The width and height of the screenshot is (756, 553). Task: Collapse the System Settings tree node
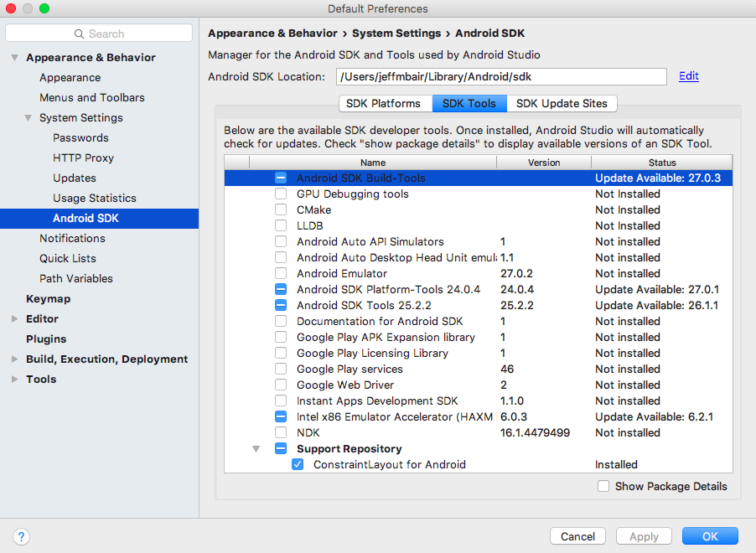coord(28,117)
